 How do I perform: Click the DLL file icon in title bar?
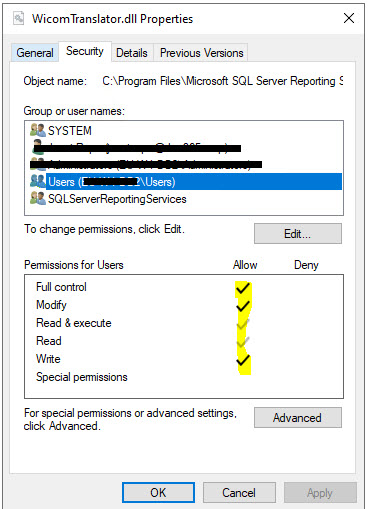pyautogui.click(x=19, y=18)
